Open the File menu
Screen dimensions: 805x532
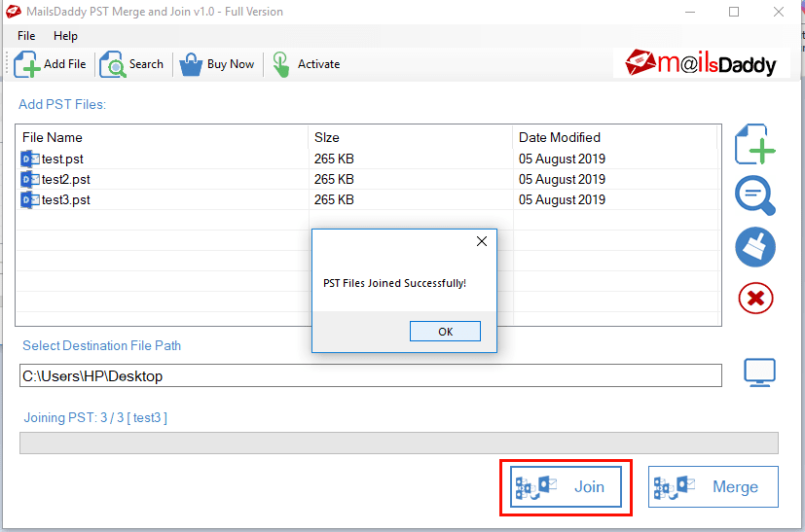pos(26,36)
